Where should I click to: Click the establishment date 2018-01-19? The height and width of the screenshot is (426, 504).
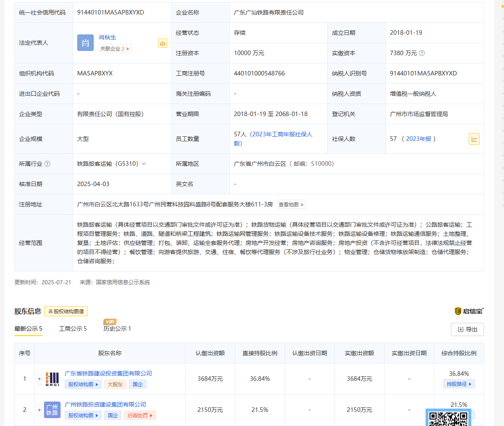pyautogui.click(x=406, y=33)
